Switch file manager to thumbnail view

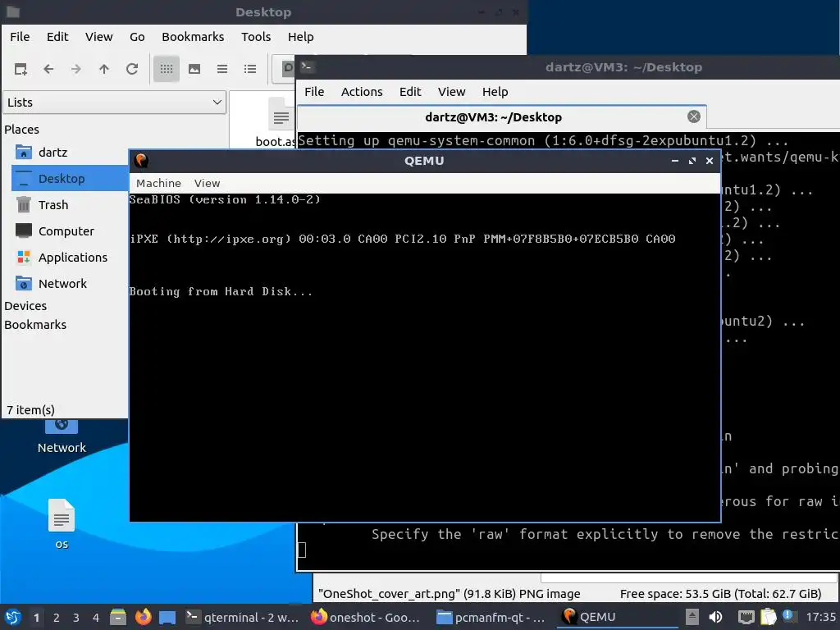pos(194,69)
